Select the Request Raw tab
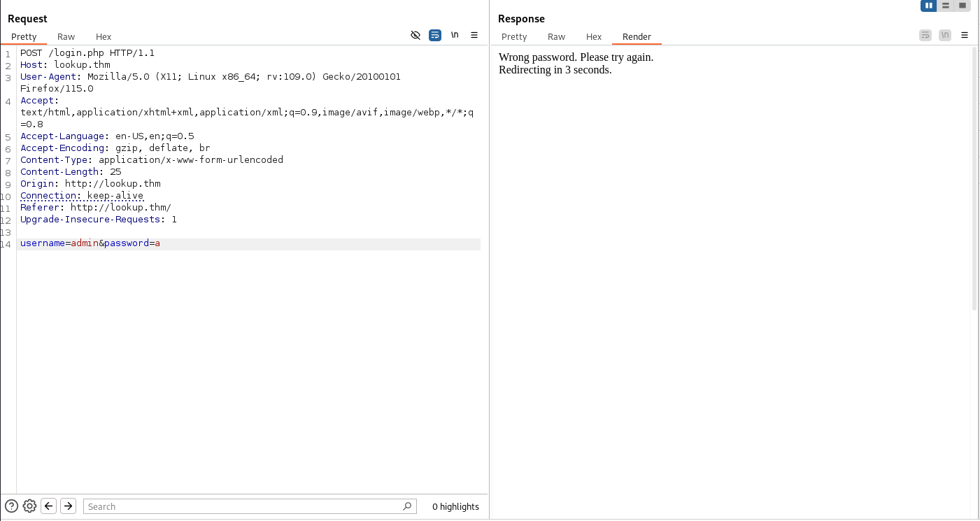980x521 pixels. coord(66,37)
